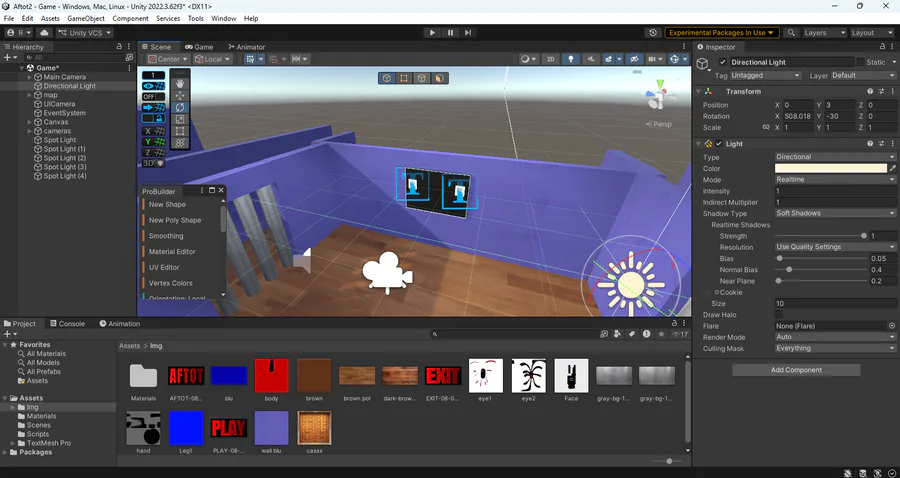Image resolution: width=900 pixels, height=478 pixels.
Task: Click the Pause button
Action: coord(451,33)
